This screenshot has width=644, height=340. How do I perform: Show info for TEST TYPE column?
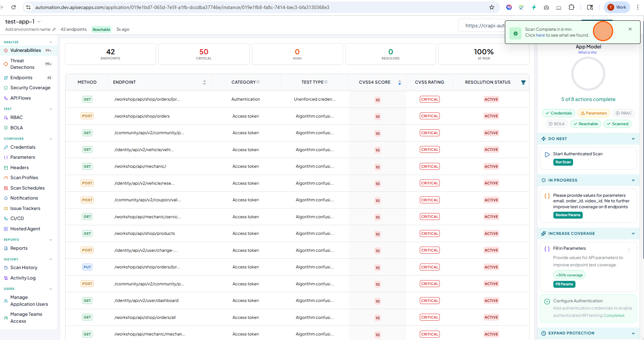point(326,82)
